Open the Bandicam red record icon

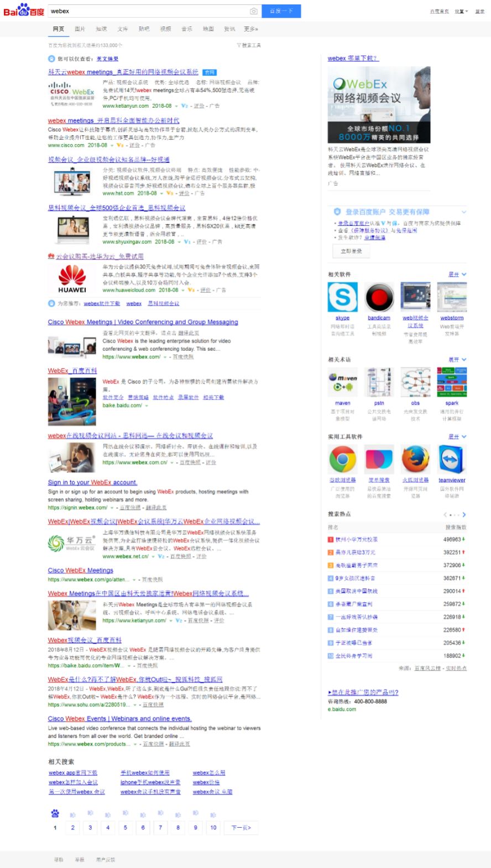pyautogui.click(x=379, y=297)
